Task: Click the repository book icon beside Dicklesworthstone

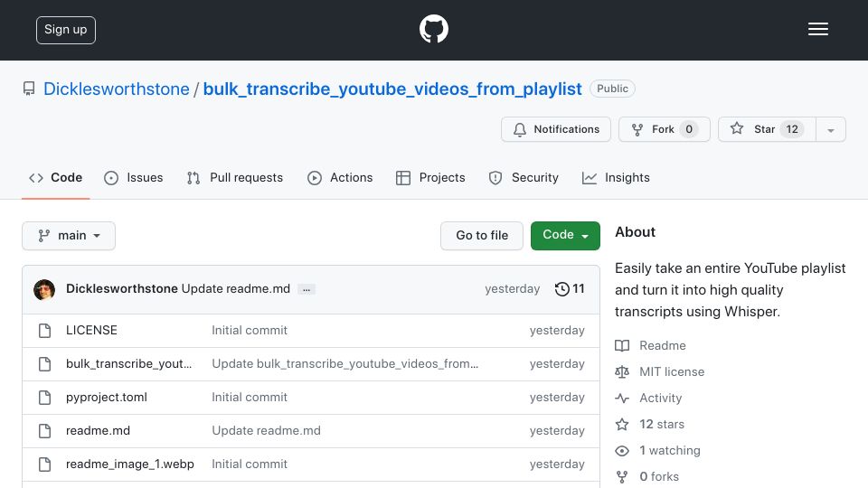Action: (29, 89)
